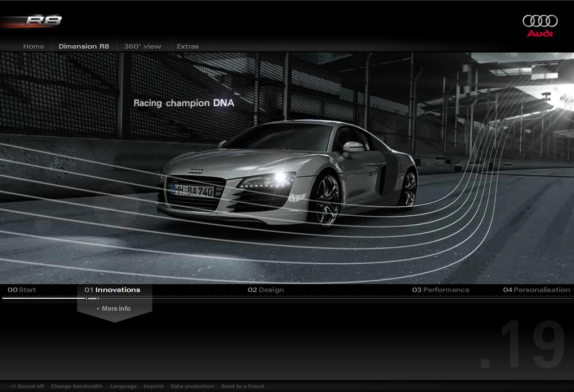Open the Extras menu
The height and width of the screenshot is (392, 574).
coord(188,46)
